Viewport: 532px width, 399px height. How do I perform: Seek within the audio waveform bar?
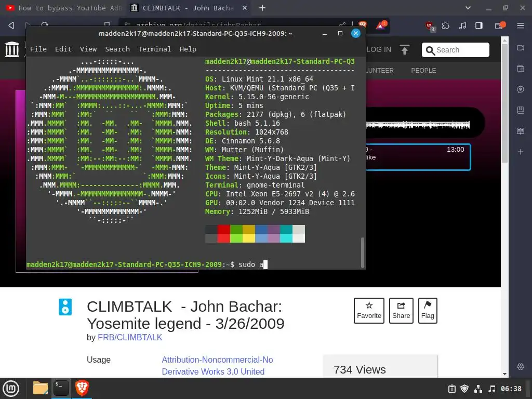coord(418,125)
